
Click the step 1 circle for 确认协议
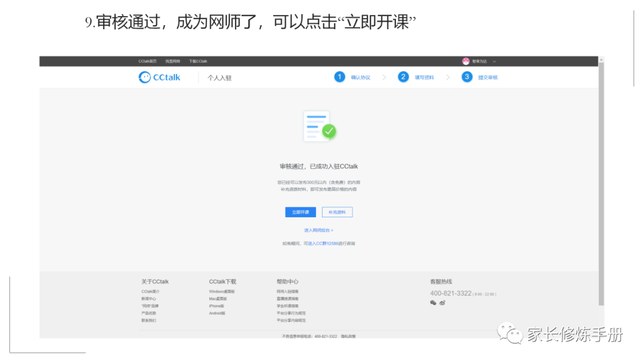point(340,77)
